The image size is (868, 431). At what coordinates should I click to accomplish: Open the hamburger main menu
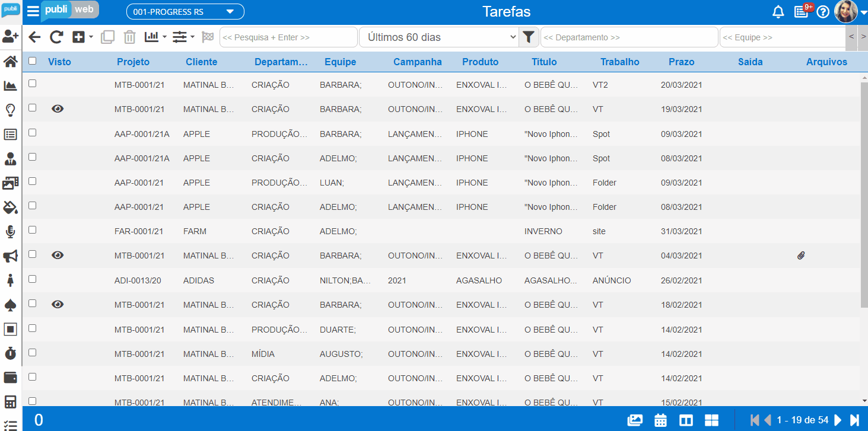(x=33, y=12)
